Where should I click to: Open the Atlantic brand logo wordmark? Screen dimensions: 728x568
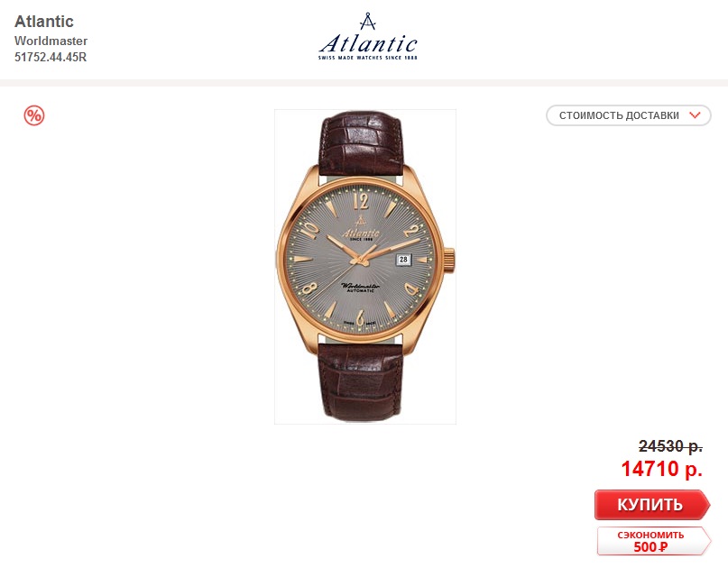click(368, 44)
